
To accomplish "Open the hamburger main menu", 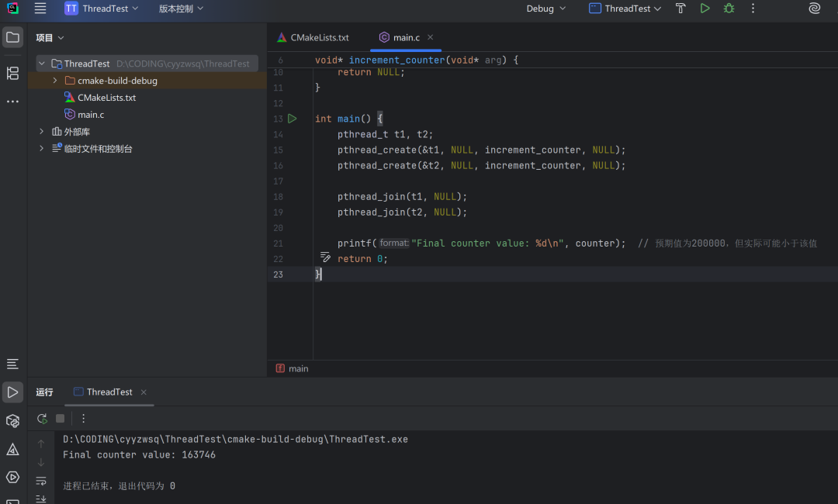I will pyautogui.click(x=40, y=9).
